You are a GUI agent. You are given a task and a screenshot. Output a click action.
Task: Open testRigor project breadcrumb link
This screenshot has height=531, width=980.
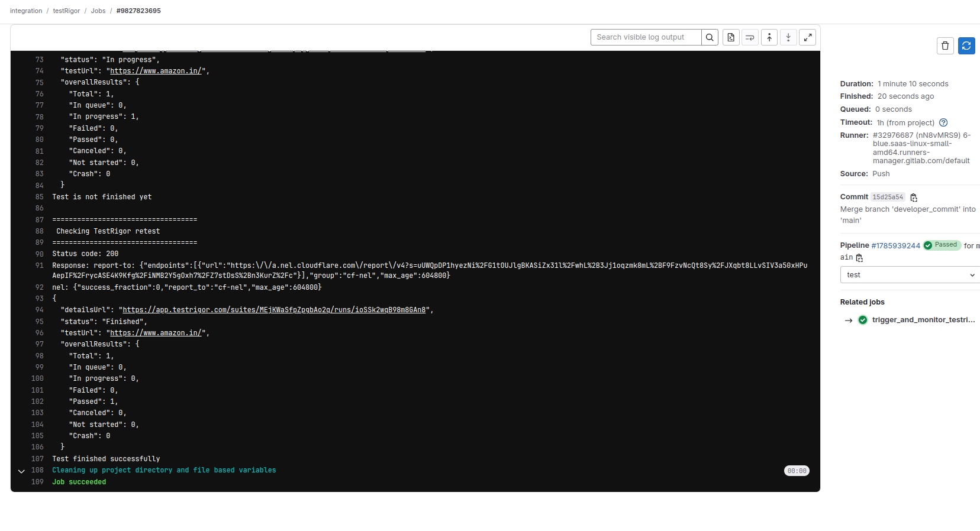[66, 11]
